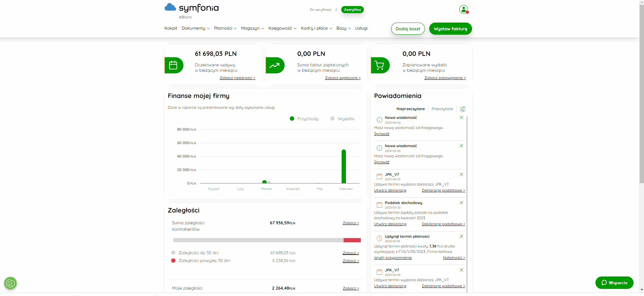
Task: Open the Zobacz zobowiązania link
Action: point(445,78)
